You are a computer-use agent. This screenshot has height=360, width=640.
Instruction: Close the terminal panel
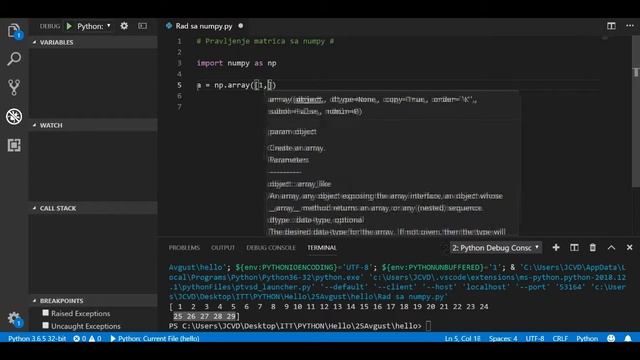(x=629, y=247)
